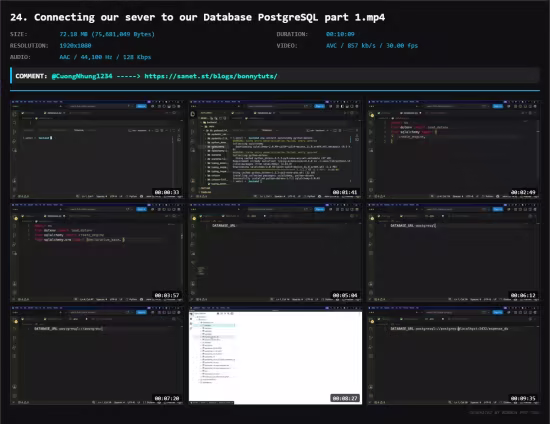This screenshot has height=424, width=550.
Task: Click the 'RESOLUTION:' label
Action: (29, 46)
